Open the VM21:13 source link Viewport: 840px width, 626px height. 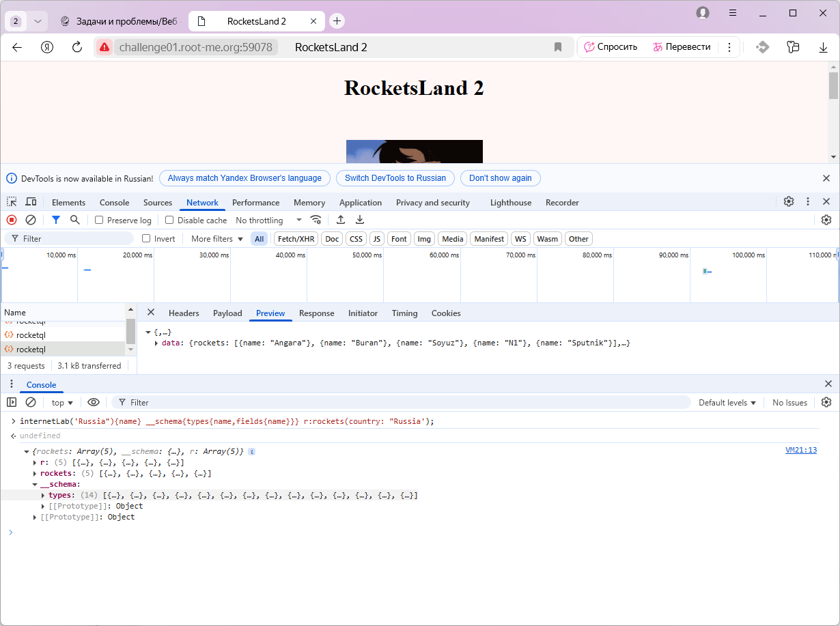801,450
